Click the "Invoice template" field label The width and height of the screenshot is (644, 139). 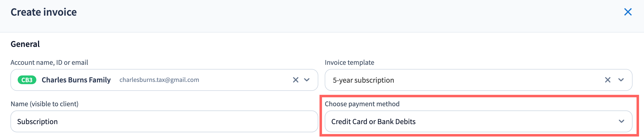349,62
